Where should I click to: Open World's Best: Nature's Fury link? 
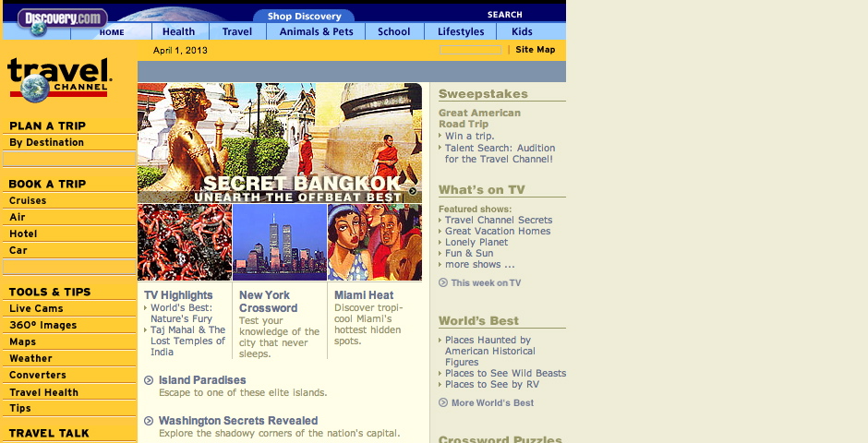pos(182,313)
